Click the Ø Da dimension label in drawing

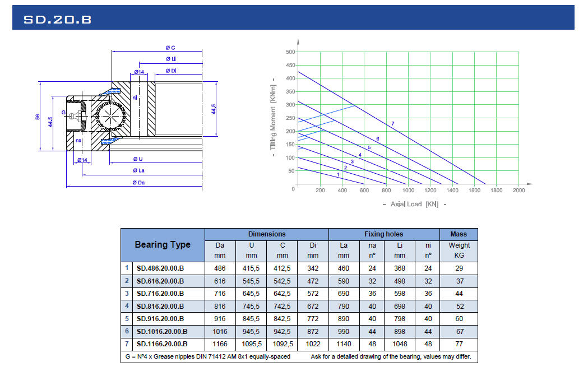[138, 183]
